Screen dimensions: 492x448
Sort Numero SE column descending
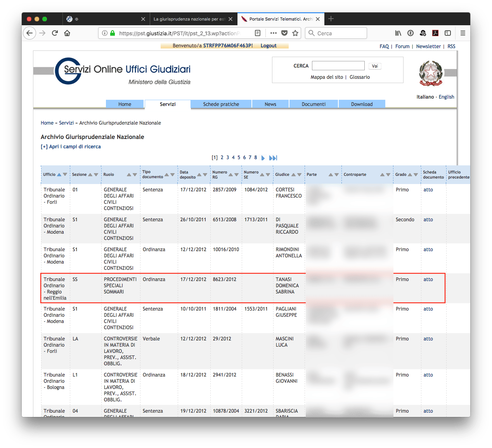click(x=268, y=175)
